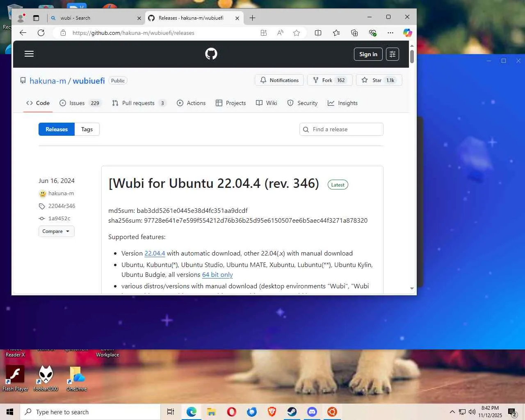The height and width of the screenshot is (420, 525).
Task: Open Brave from the taskbar
Action: coord(272,412)
